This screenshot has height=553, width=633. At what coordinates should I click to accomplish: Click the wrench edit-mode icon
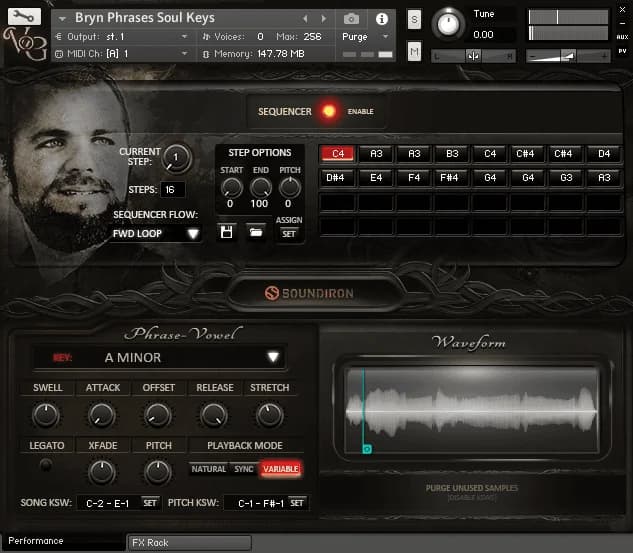click(x=24, y=16)
